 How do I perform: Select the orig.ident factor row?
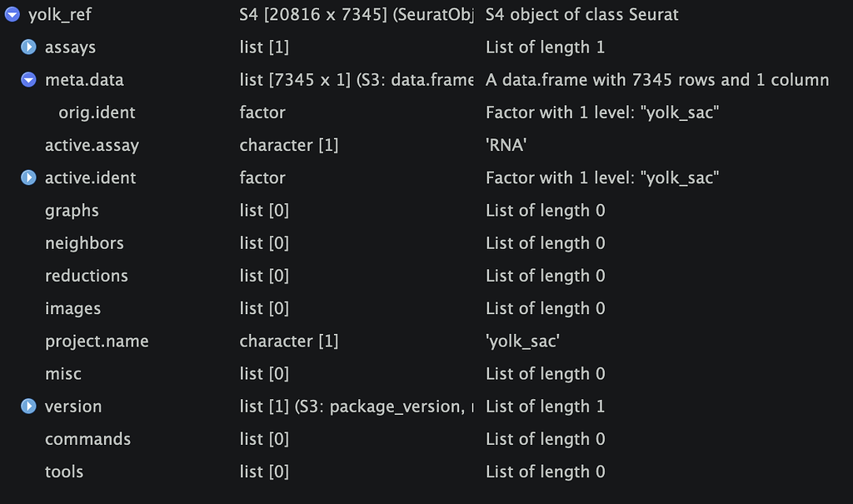426,112
